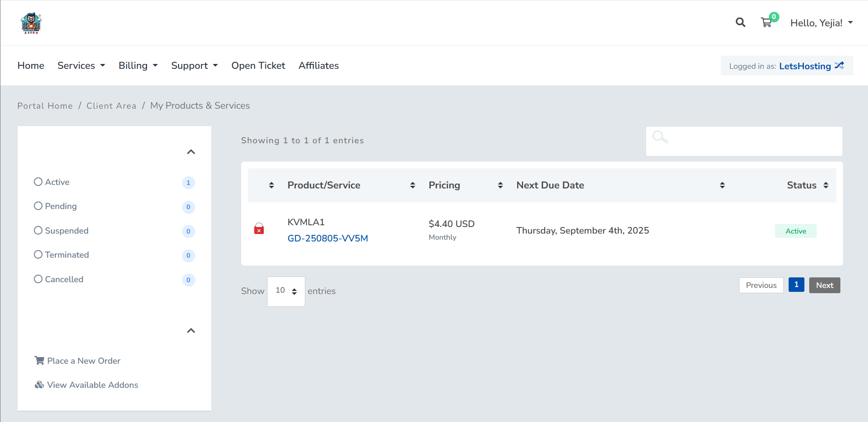Select the Terminated status filter
The height and width of the screenshot is (422, 868).
tap(61, 255)
